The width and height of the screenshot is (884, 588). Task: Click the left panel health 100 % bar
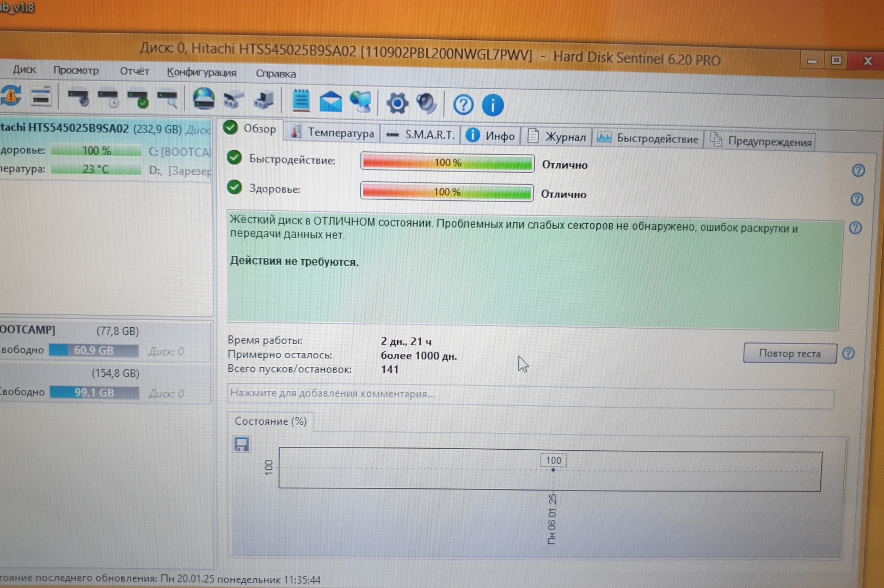96,150
